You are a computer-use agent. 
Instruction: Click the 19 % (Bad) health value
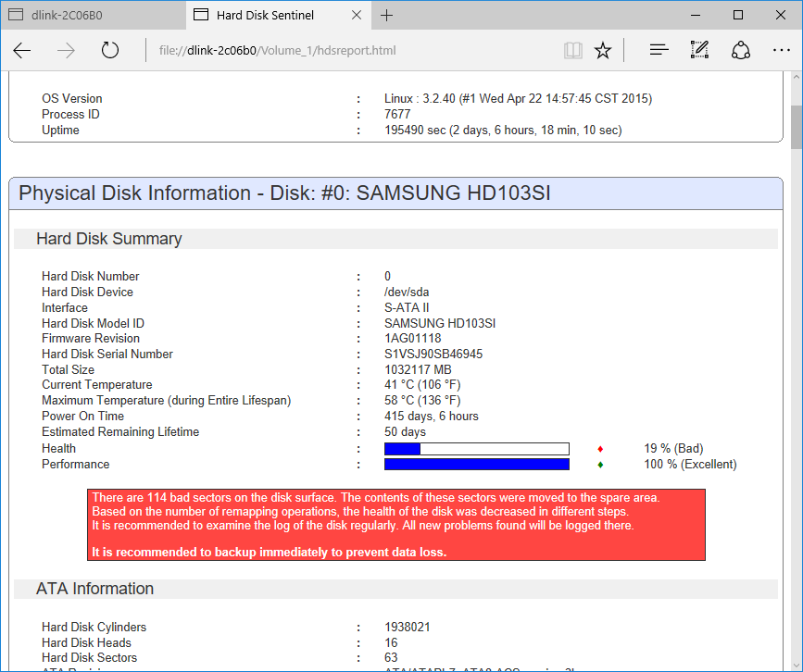tap(673, 448)
